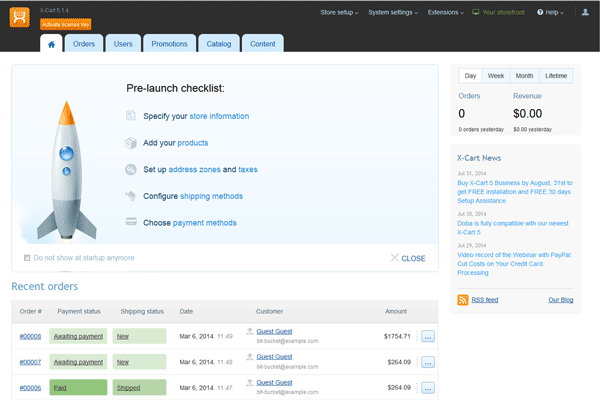The width and height of the screenshot is (600, 400).
Task: Click the store information checklist icon
Action: 130,116
